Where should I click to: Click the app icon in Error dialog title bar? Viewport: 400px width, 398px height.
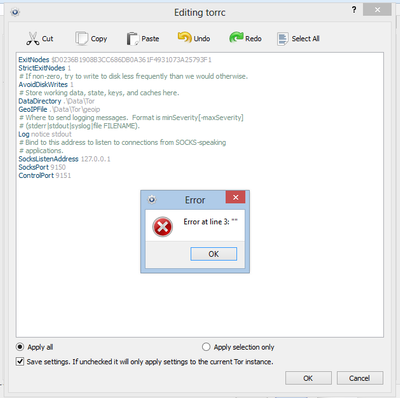click(x=152, y=200)
